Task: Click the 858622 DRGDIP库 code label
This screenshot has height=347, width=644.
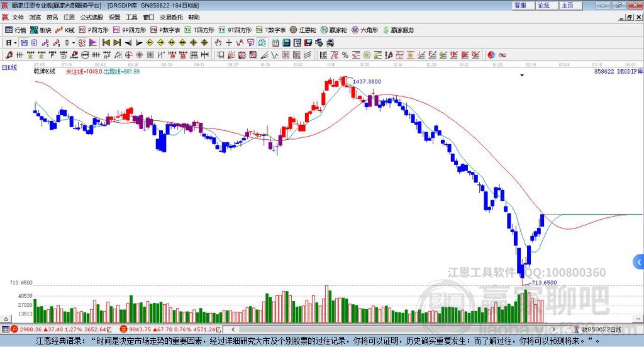Action: pyautogui.click(x=619, y=72)
